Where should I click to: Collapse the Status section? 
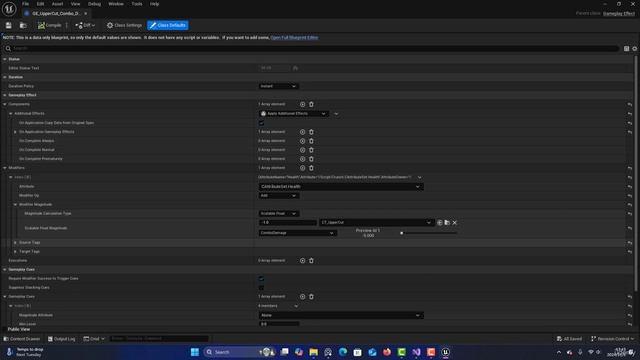5,60
